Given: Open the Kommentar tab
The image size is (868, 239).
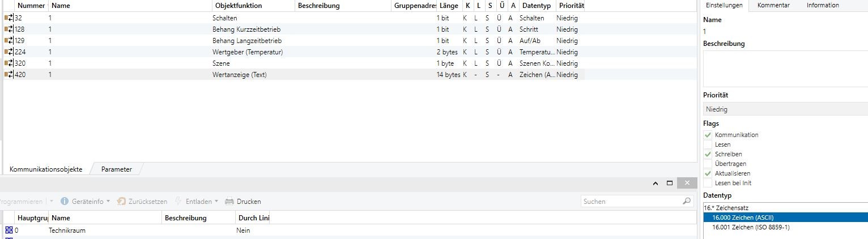Looking at the screenshot, I should point(773,5).
